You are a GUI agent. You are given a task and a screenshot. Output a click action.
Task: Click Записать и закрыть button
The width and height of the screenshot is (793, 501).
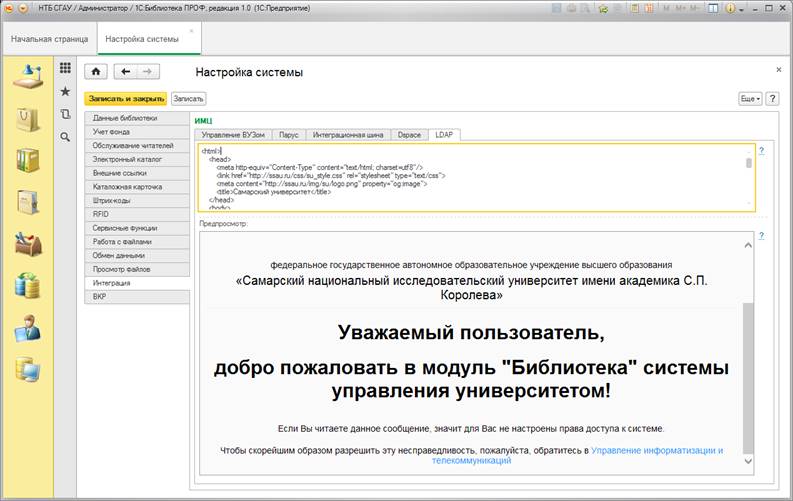point(125,99)
